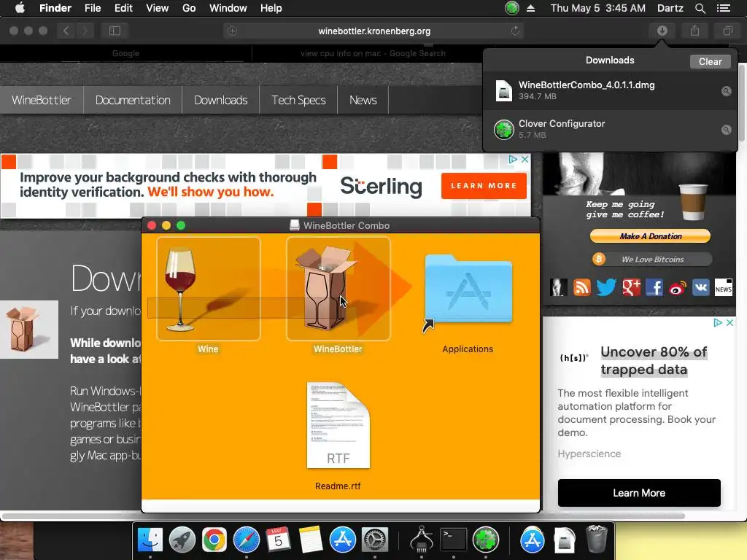Open the RSS feed icon

click(x=581, y=287)
